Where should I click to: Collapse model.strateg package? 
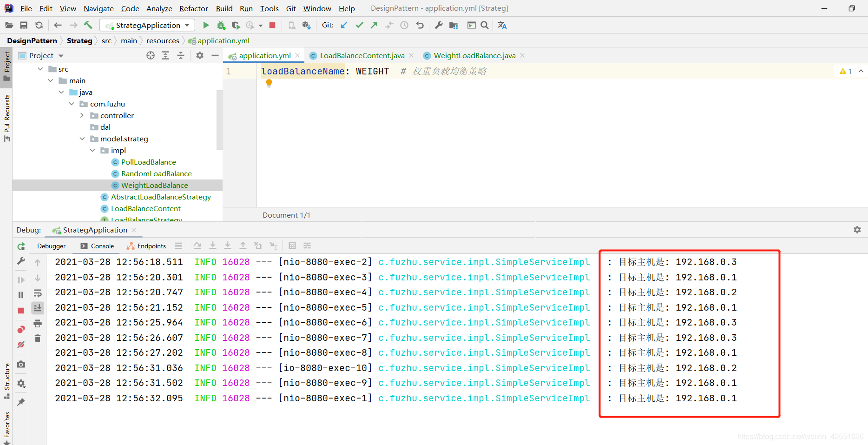(82, 139)
